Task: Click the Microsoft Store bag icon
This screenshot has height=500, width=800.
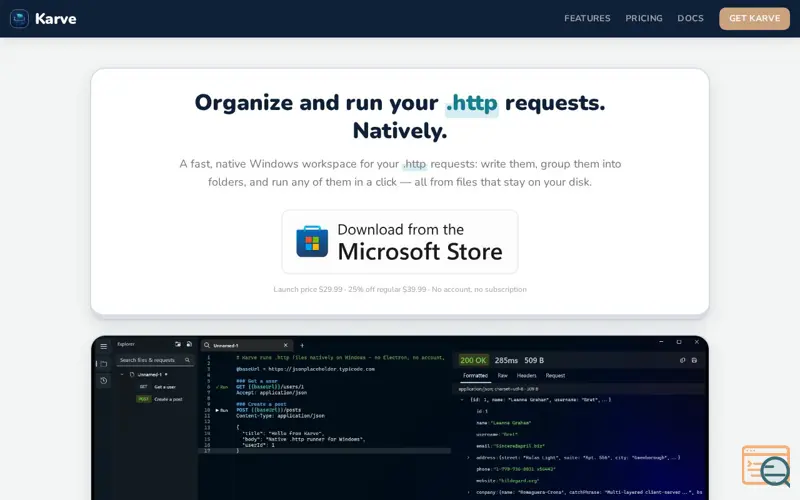Action: (312, 242)
